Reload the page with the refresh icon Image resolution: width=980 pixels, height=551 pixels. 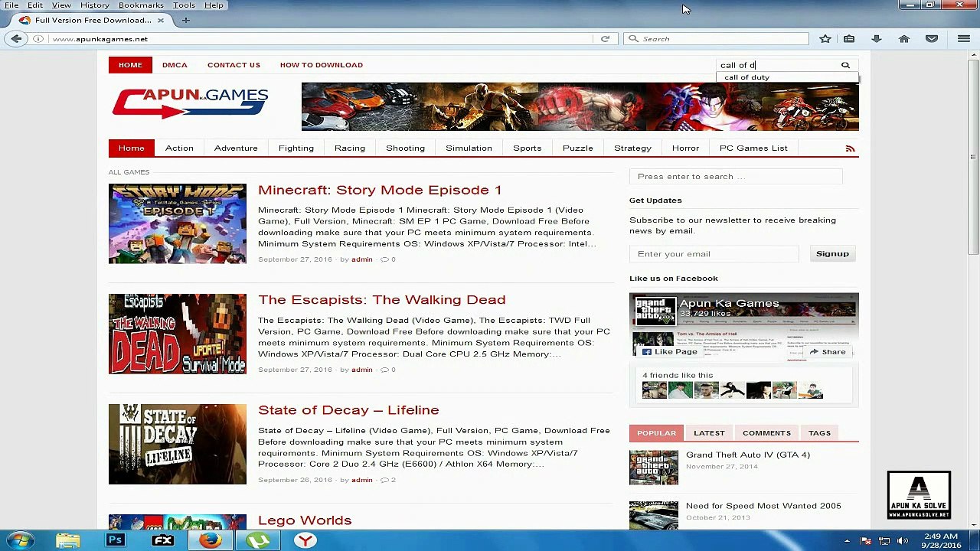click(605, 38)
